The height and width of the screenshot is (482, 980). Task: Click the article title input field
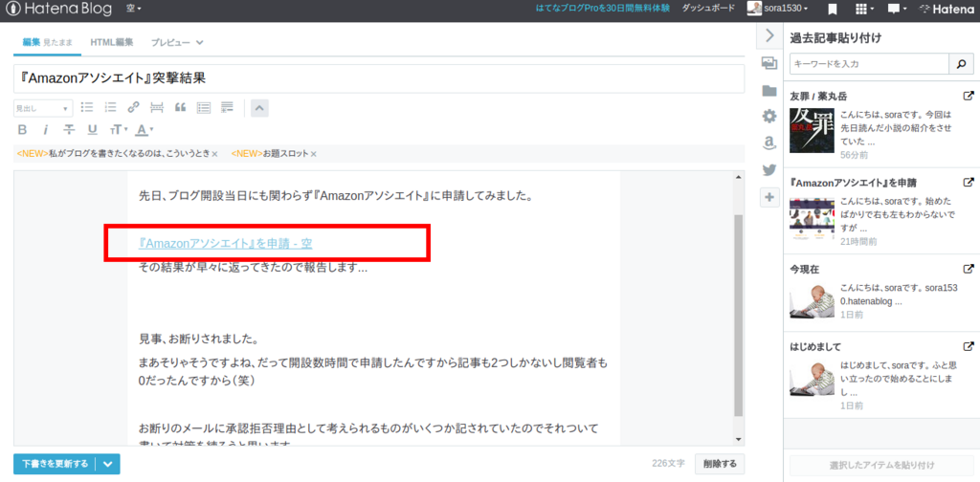[x=379, y=78]
